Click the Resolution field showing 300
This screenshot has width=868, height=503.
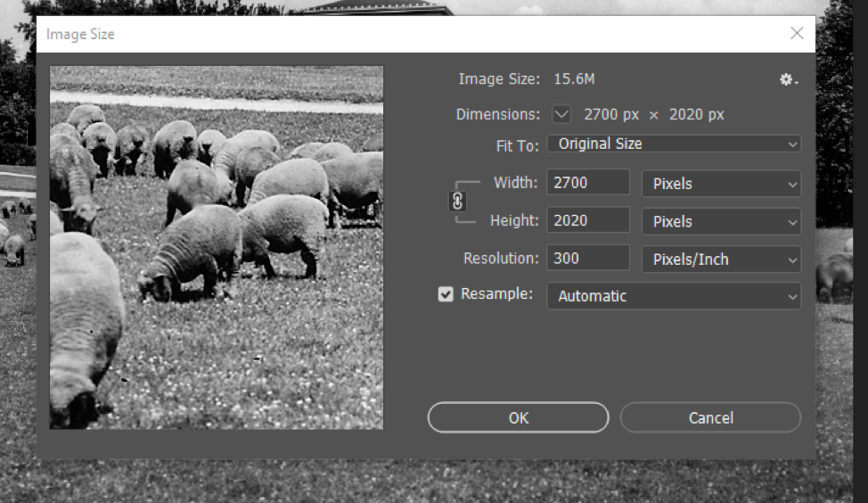[588, 258]
